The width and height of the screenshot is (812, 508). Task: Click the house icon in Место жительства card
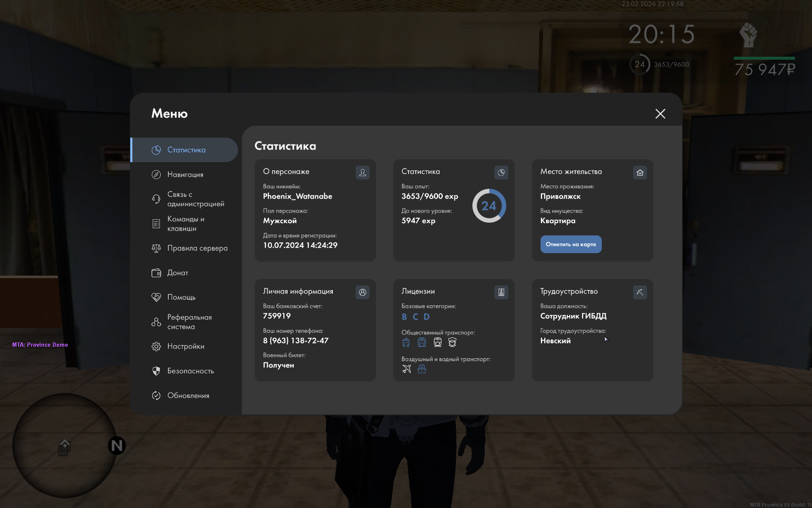pyautogui.click(x=640, y=172)
